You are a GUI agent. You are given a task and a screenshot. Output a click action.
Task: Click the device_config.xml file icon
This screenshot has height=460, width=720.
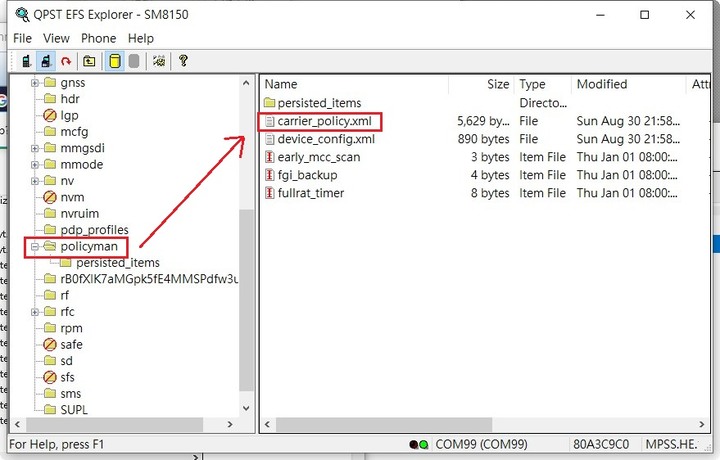[270, 139]
